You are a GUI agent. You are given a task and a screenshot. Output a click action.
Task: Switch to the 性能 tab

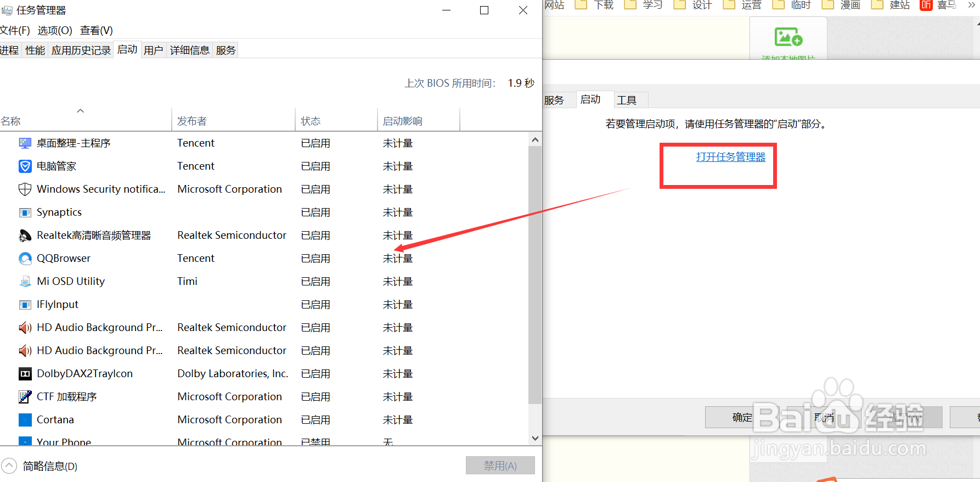click(35, 51)
